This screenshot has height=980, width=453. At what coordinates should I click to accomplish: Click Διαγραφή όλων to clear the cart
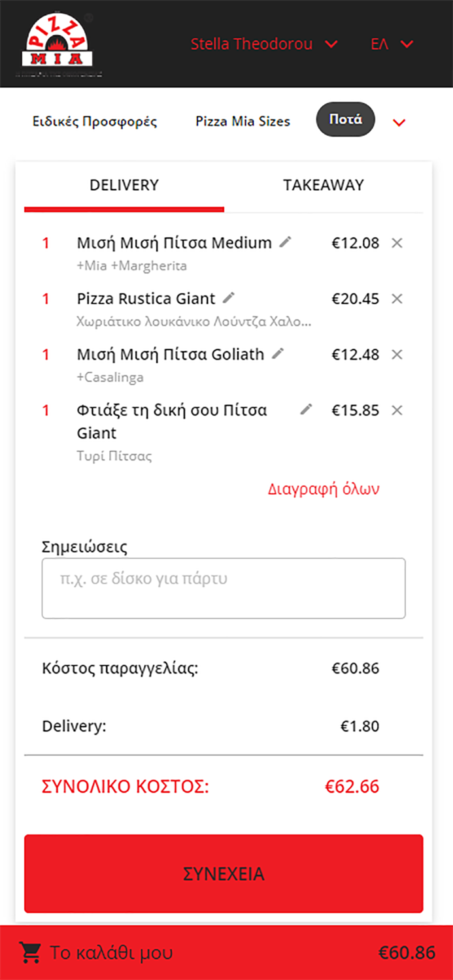click(324, 488)
